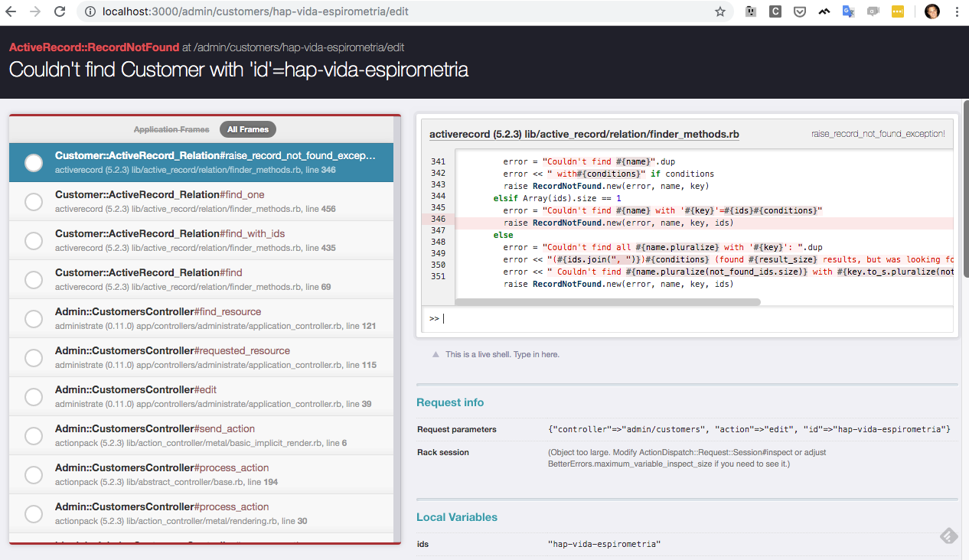Select the process_action base.rb line 194 circle
The height and width of the screenshot is (560, 969).
[34, 475]
